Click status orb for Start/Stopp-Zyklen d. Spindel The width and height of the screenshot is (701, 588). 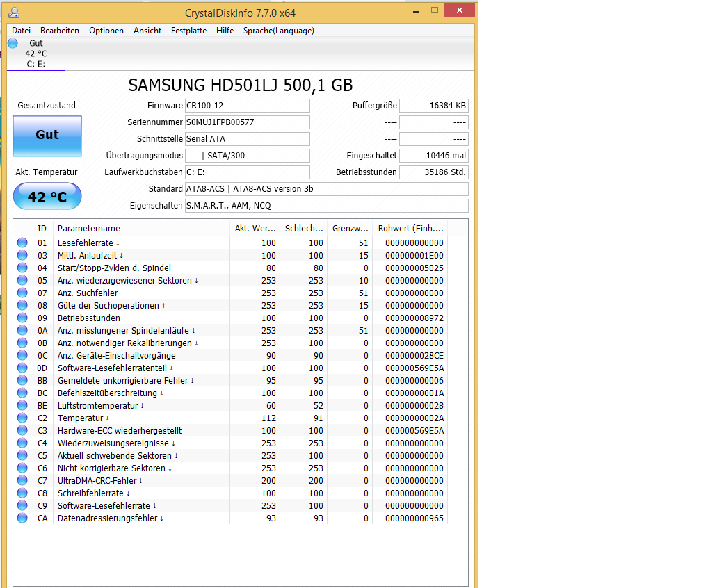pyautogui.click(x=22, y=268)
